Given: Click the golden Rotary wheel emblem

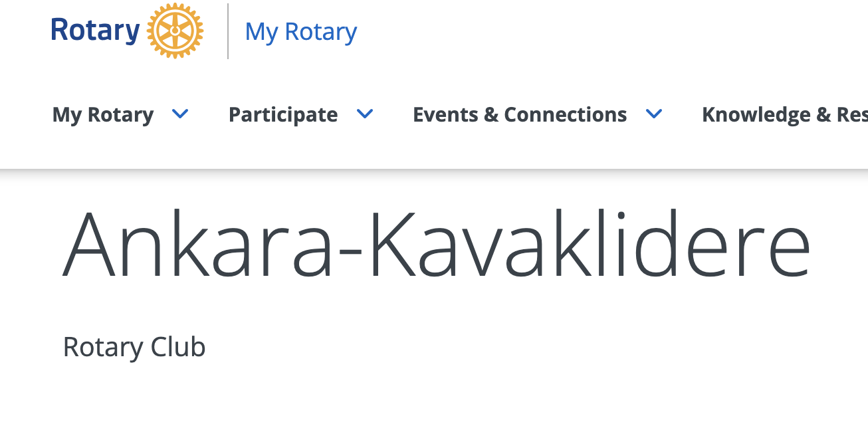Looking at the screenshot, I should (x=175, y=31).
